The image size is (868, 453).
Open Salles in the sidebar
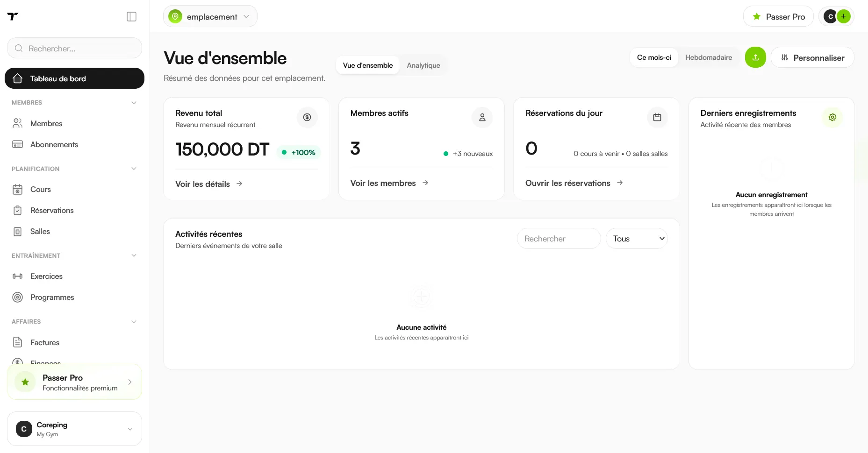tap(75, 231)
